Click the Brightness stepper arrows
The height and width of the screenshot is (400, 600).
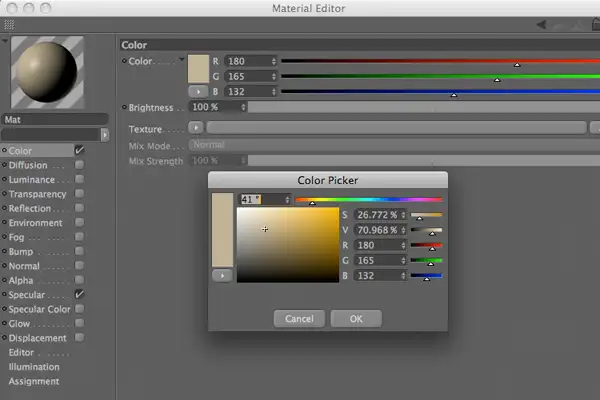243,107
